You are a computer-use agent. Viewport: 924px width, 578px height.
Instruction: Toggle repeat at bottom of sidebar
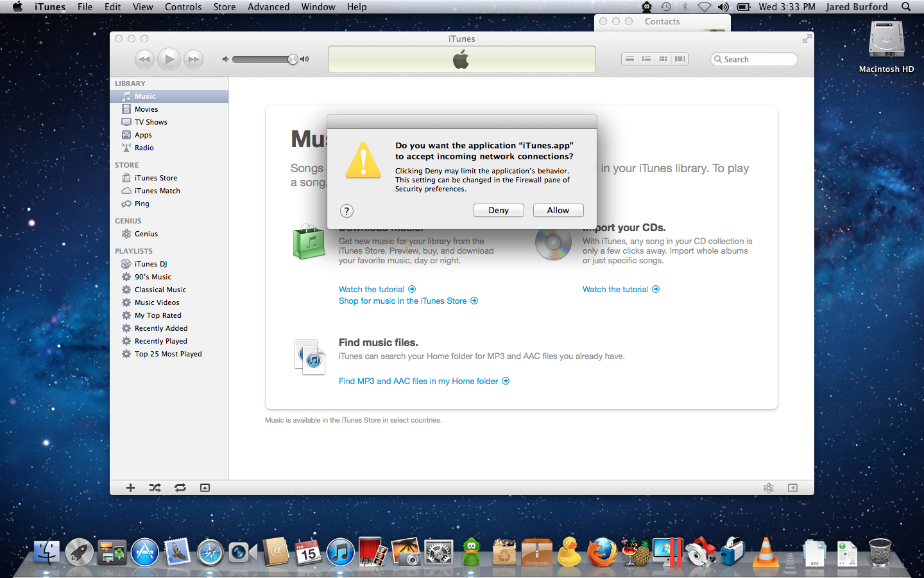pyautogui.click(x=180, y=487)
